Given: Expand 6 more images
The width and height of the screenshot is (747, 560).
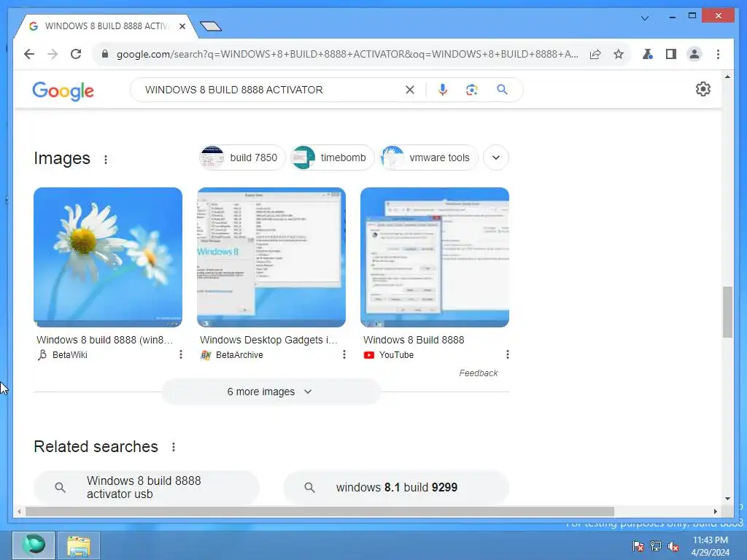Looking at the screenshot, I should [x=271, y=392].
